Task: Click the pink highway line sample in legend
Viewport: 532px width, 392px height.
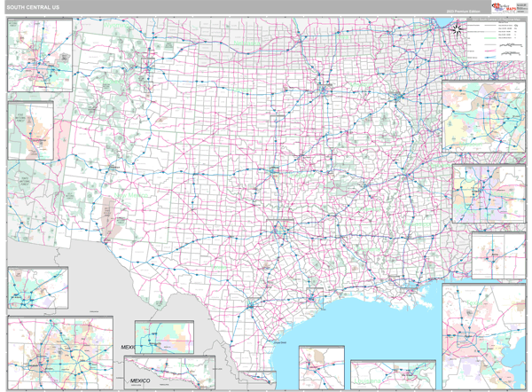Action: coord(490,51)
